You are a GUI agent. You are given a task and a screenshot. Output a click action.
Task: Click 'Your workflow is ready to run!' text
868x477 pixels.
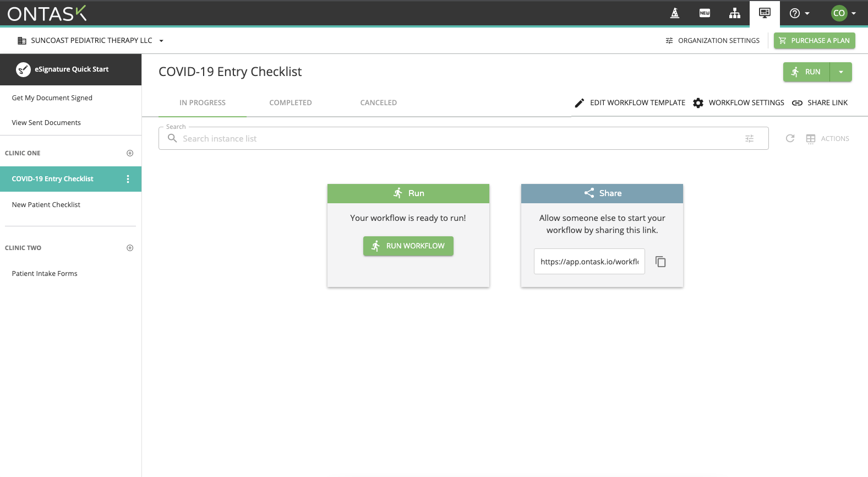(408, 218)
